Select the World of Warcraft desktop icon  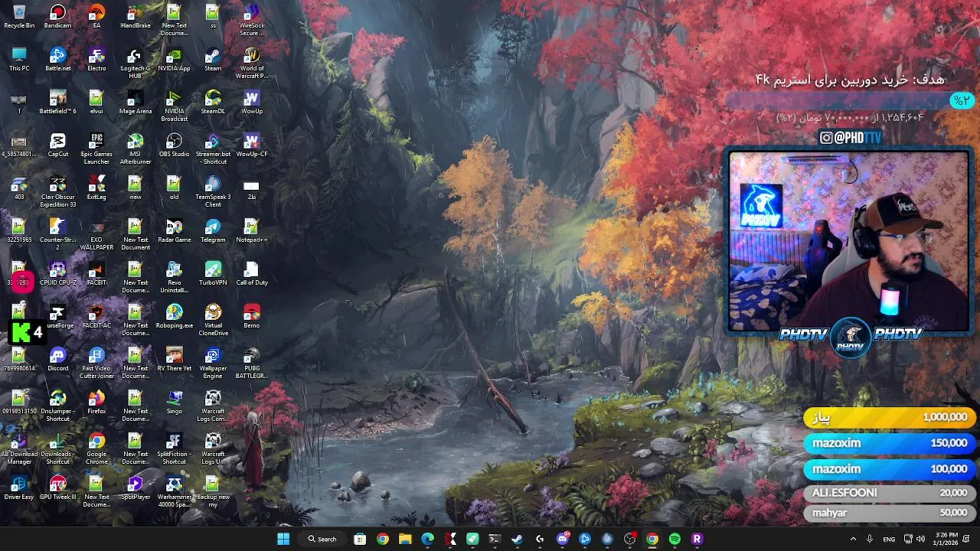(x=252, y=63)
